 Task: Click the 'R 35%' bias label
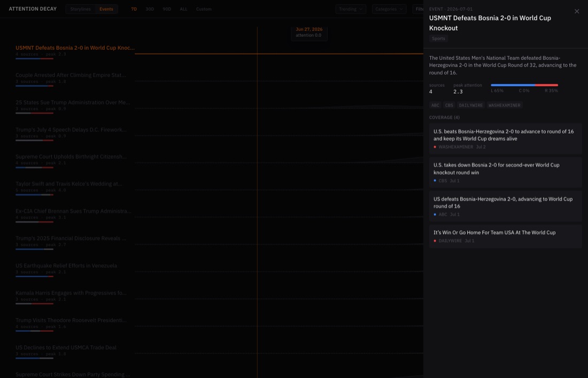[551, 91]
